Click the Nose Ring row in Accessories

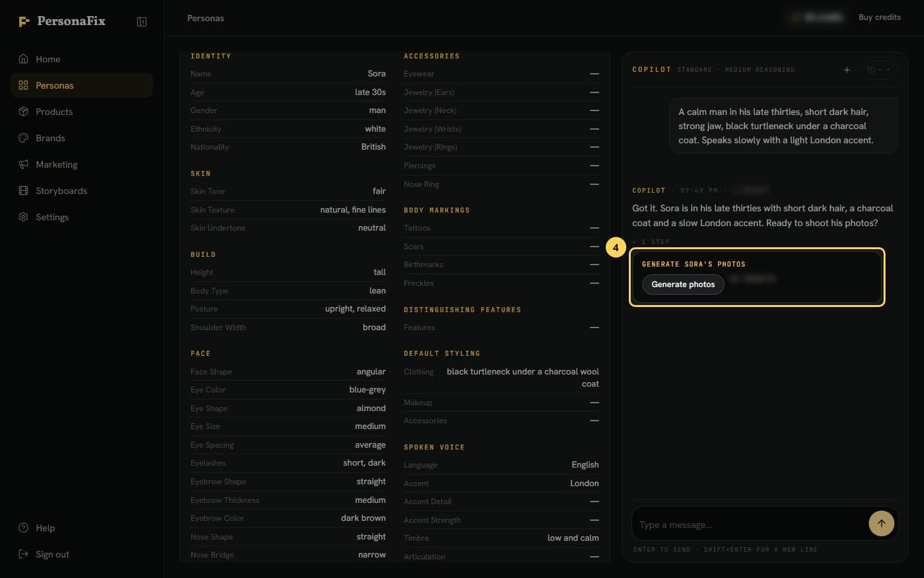tap(501, 184)
